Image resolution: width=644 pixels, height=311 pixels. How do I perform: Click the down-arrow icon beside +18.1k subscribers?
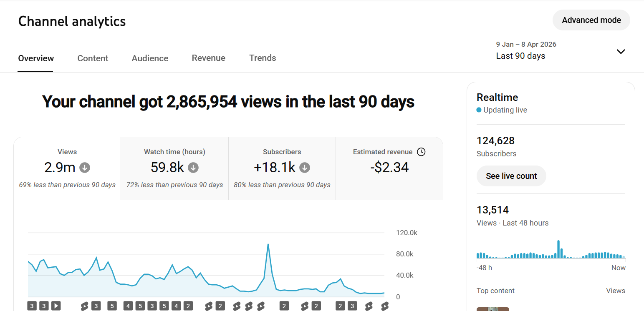tap(305, 168)
